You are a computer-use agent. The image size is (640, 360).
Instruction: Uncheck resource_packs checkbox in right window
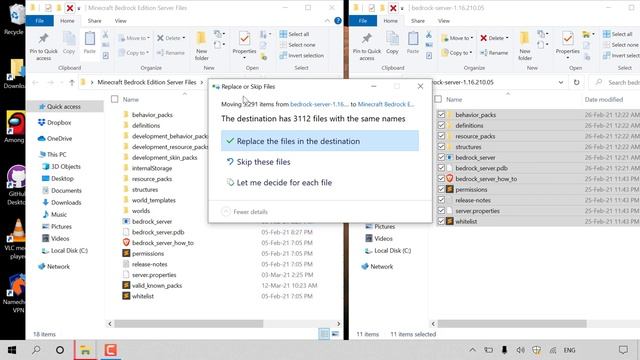(441, 136)
